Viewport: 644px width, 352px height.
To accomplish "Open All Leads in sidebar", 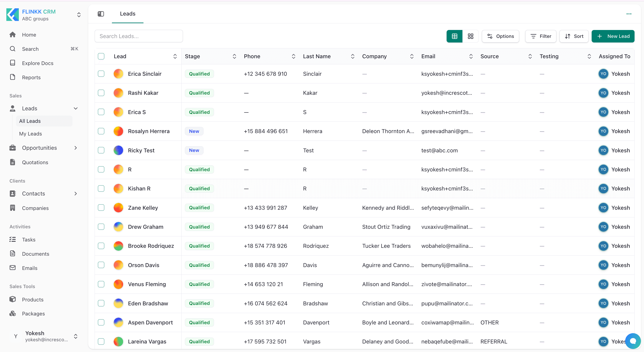I will point(44,121).
